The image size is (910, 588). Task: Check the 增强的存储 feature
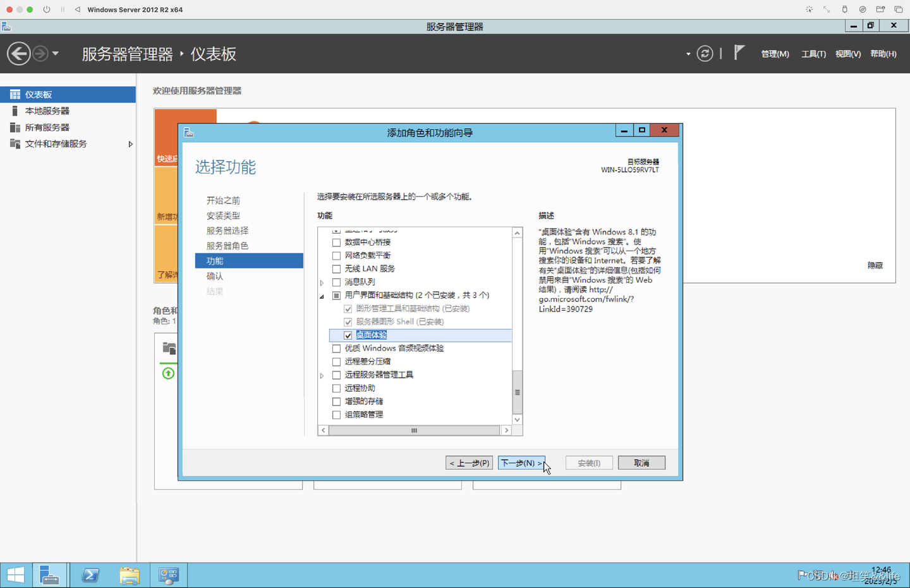336,402
